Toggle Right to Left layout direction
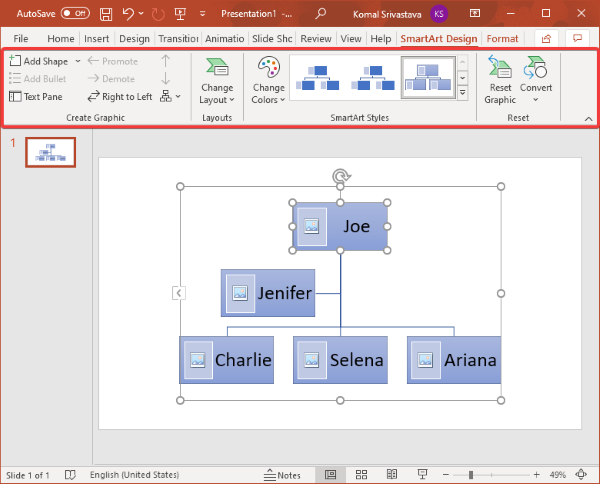Image resolution: width=600 pixels, height=484 pixels. point(120,97)
